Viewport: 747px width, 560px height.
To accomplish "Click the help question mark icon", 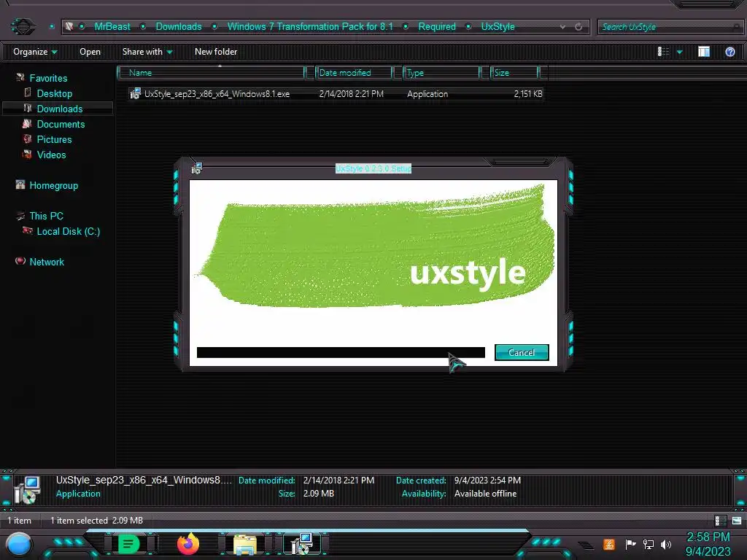I will pos(729,52).
